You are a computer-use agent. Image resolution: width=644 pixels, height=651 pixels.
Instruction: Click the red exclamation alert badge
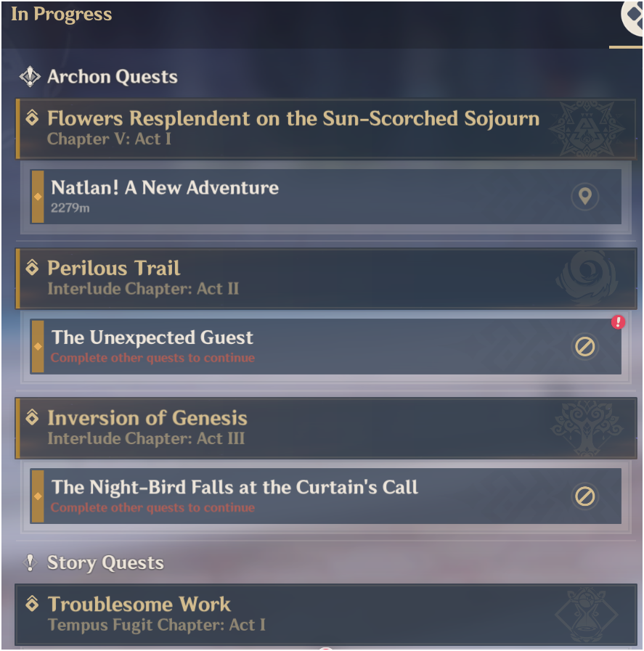(618, 322)
